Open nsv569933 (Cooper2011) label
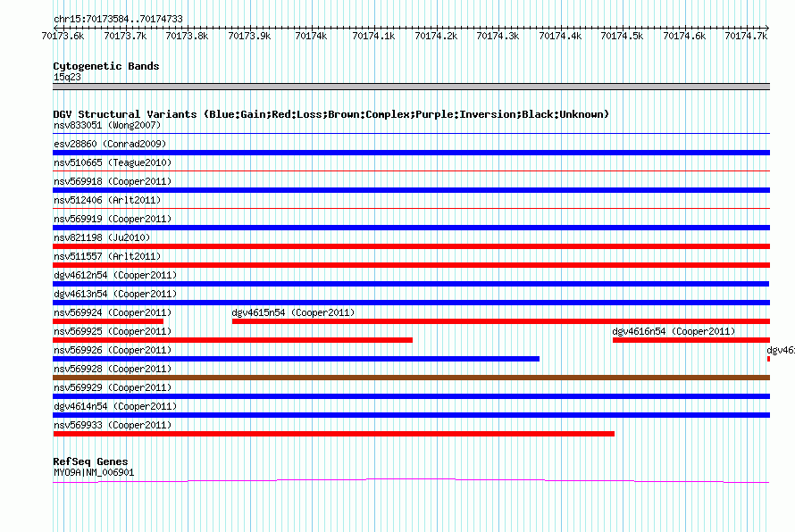The height and width of the screenshot is (532, 795). coord(113,425)
